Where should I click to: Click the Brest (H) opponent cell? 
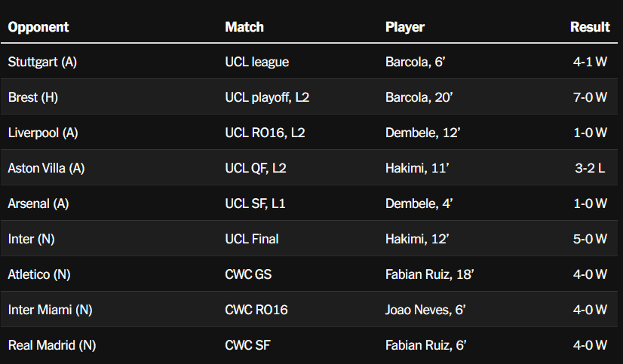click(x=33, y=97)
